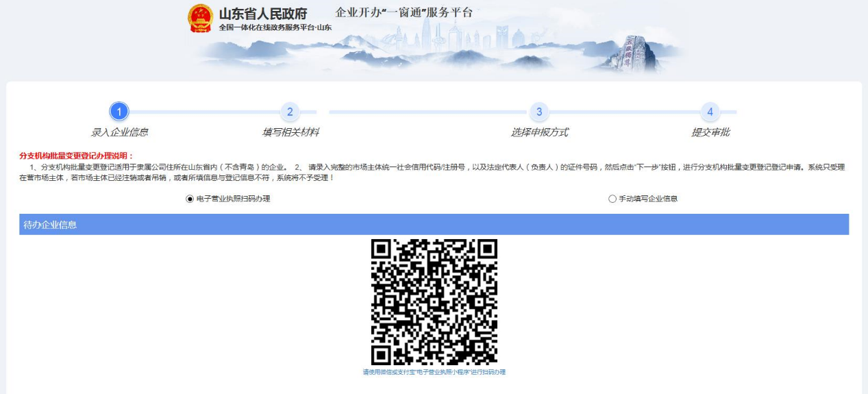This screenshot has width=868, height=394.
Task: Click the step 3 circle indicator
Action: [539, 112]
